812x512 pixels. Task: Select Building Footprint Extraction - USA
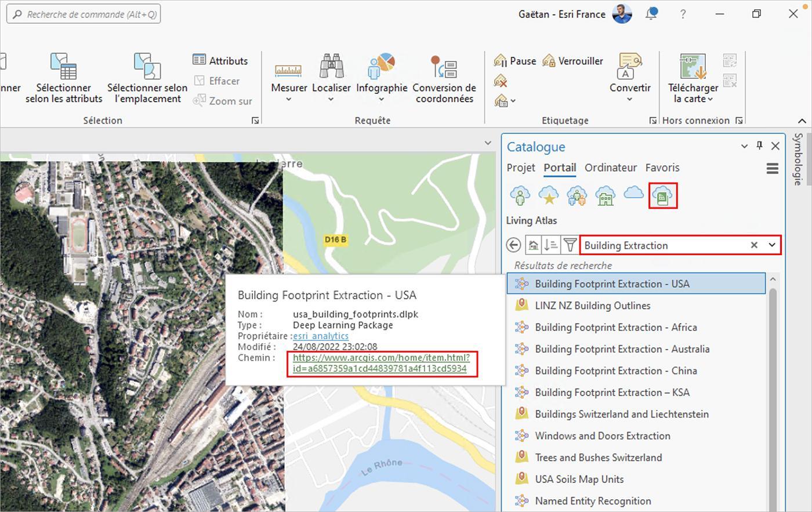click(636, 284)
